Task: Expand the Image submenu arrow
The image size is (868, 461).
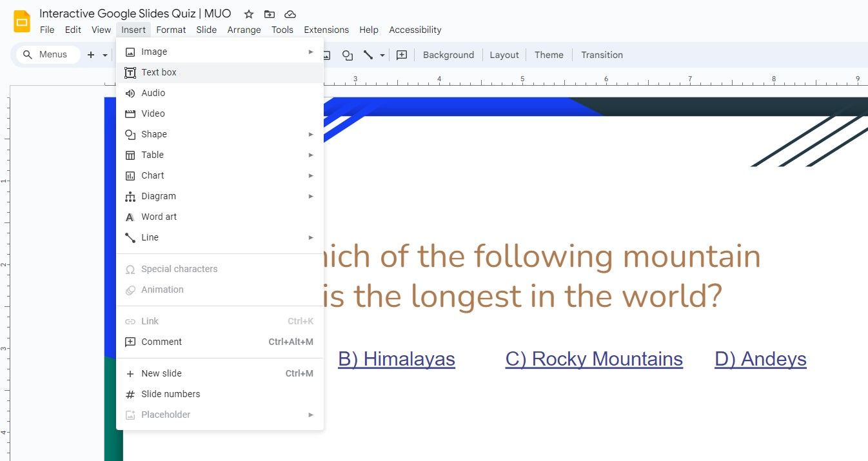Action: click(x=311, y=52)
